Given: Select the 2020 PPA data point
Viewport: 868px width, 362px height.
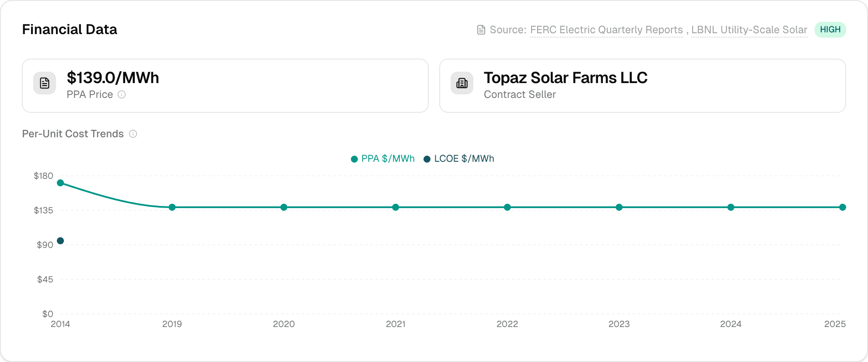Looking at the screenshot, I should [284, 207].
